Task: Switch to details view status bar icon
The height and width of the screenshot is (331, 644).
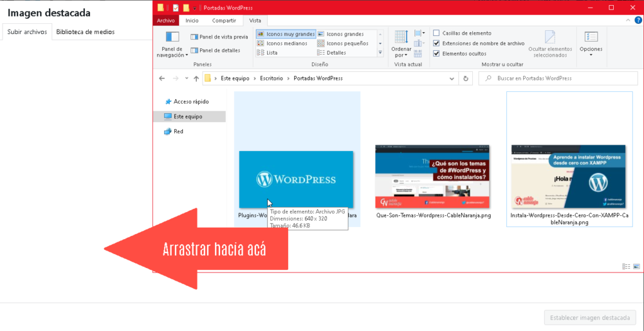Action: pyautogui.click(x=626, y=266)
